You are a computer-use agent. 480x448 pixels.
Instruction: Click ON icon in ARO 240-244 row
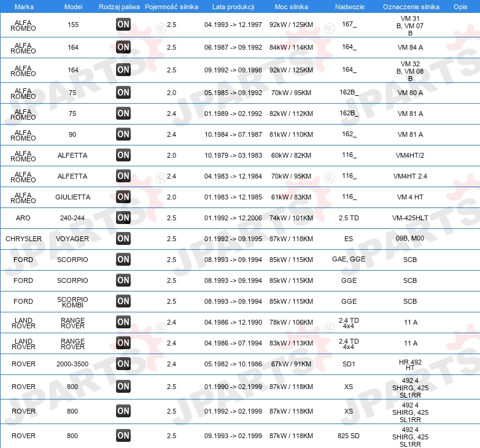coord(123,218)
